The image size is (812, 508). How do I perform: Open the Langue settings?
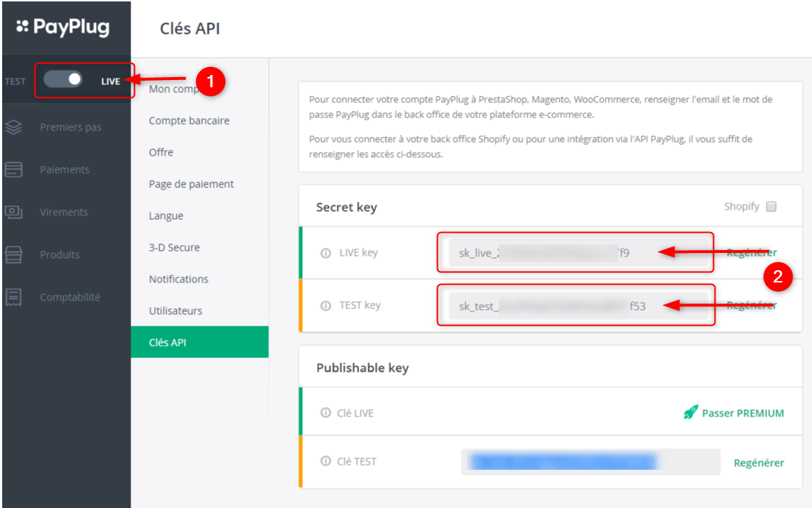point(166,215)
